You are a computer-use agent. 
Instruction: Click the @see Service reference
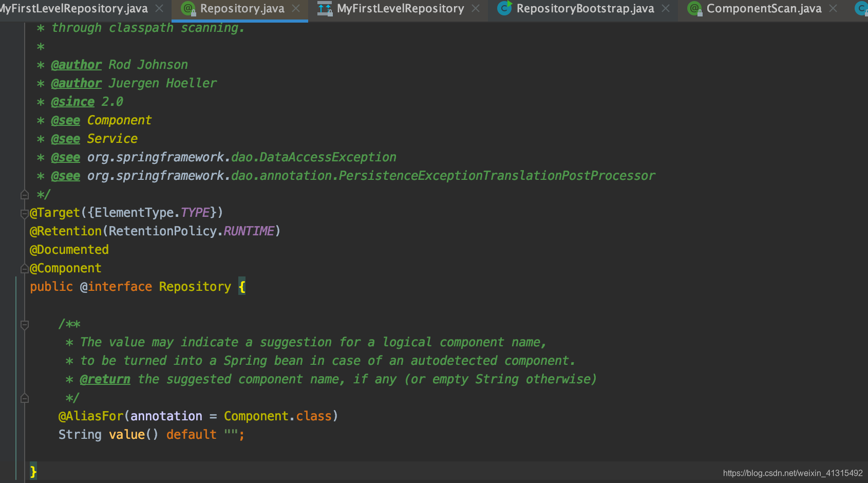tap(112, 139)
